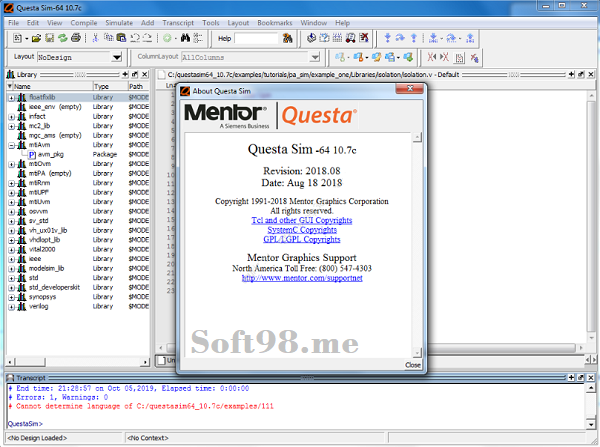Click the red X with blue icon, last in second row
This screenshot has height=447, width=600.
tap(474, 58)
